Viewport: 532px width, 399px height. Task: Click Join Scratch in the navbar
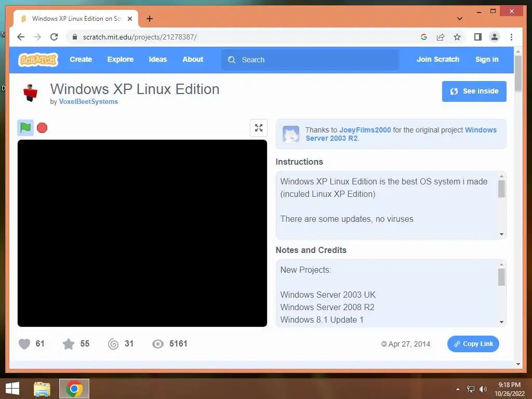(437, 59)
